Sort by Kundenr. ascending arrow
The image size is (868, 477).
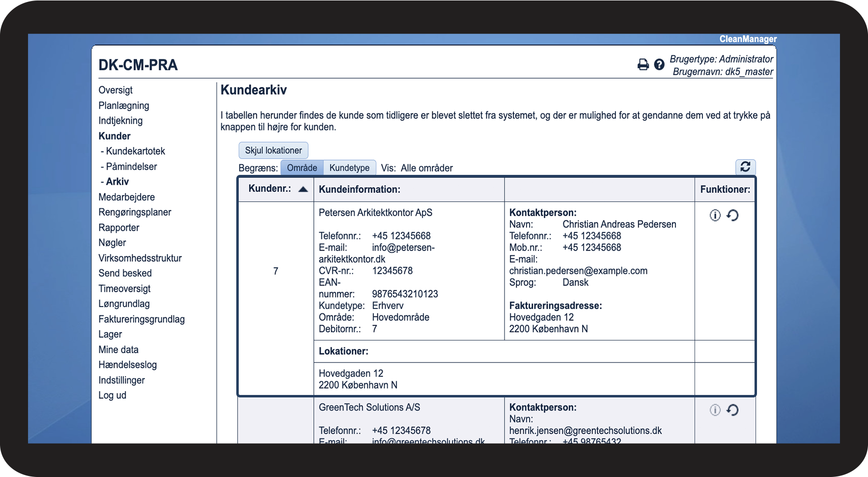(x=303, y=189)
